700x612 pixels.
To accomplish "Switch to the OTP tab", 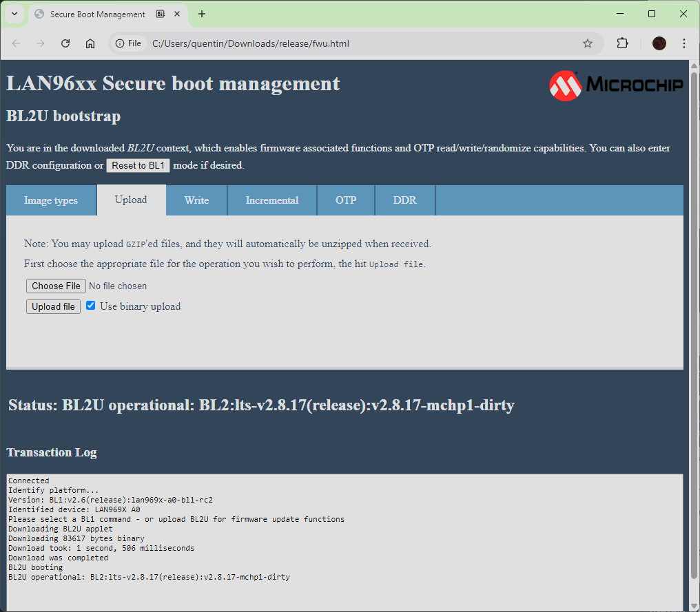I will [x=346, y=200].
